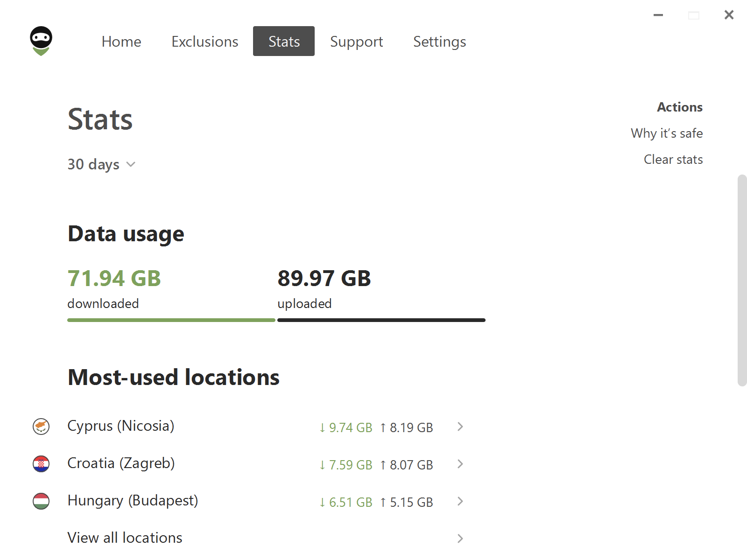
Task: Click the Croatia flag icon
Action: click(x=41, y=464)
